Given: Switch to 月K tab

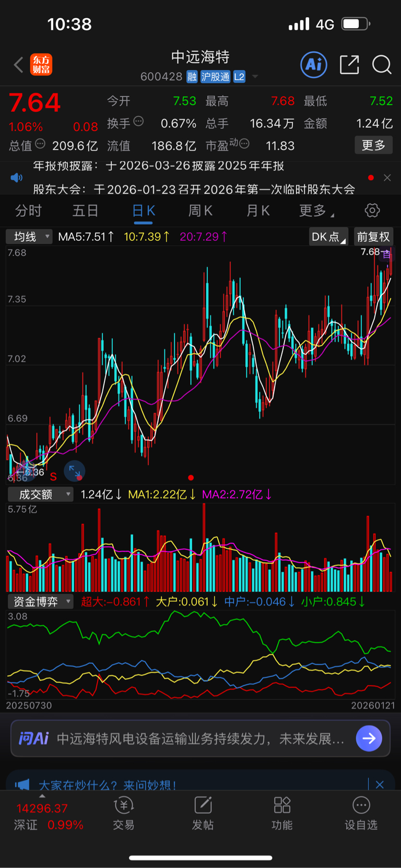Looking at the screenshot, I should click(x=258, y=210).
